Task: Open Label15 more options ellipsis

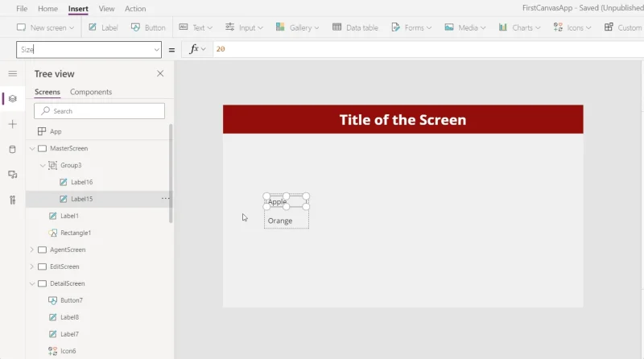Action: [165, 198]
